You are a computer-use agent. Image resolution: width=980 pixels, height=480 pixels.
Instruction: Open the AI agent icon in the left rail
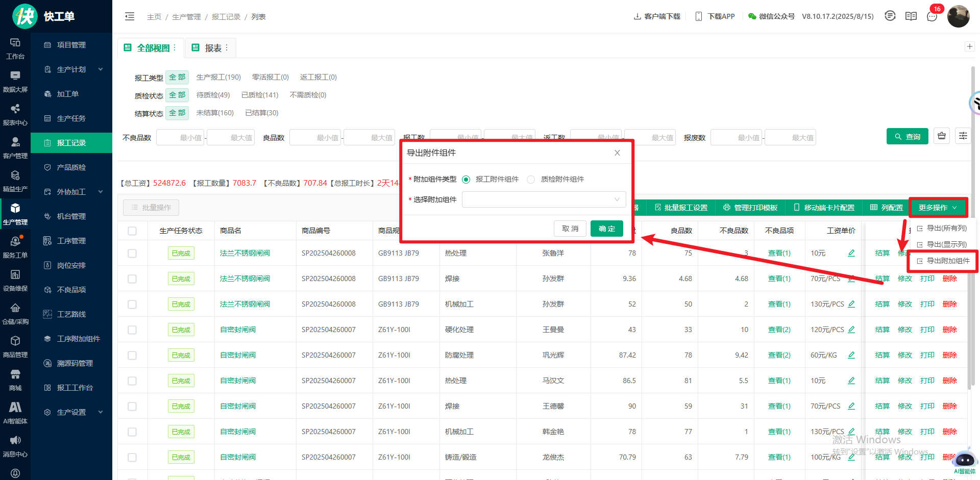[x=15, y=412]
